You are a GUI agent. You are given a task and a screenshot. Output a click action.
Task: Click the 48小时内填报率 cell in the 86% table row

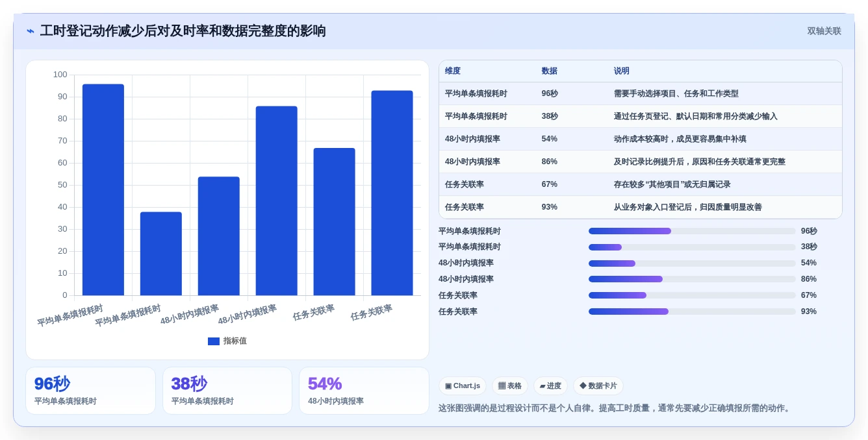click(x=472, y=162)
